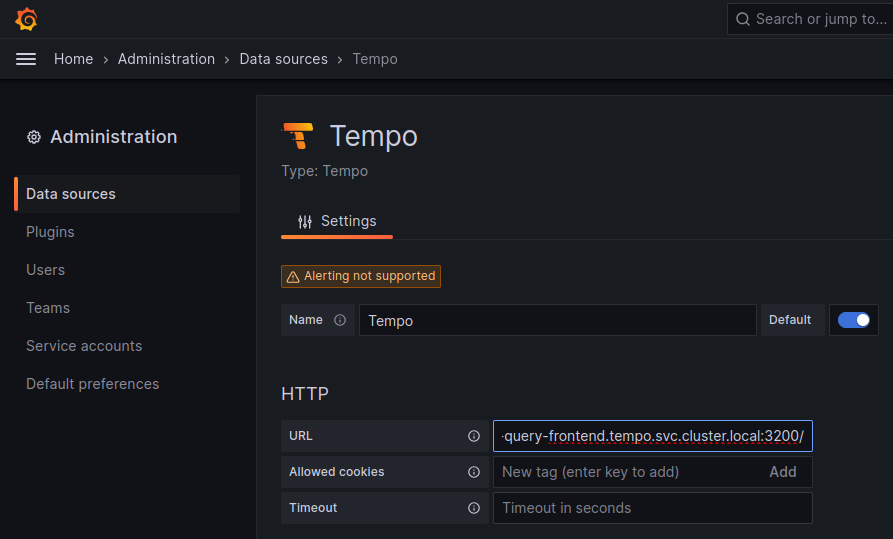
Task: Select Data sources in the sidebar
Action: [x=71, y=194]
